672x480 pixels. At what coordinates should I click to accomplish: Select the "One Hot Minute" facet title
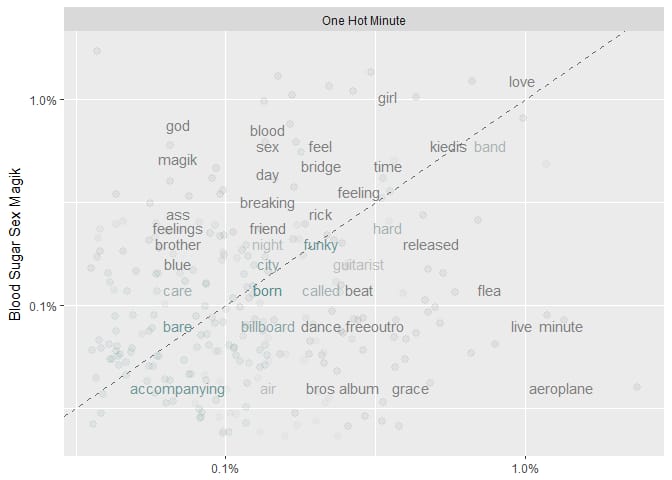[363, 20]
